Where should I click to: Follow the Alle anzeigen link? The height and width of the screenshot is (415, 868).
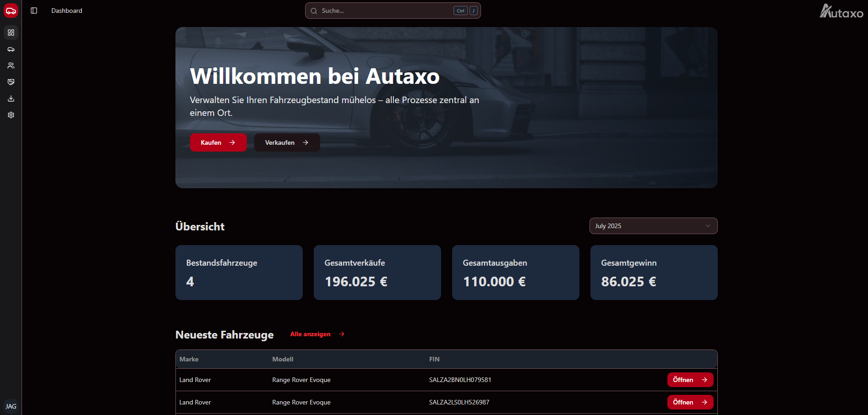pyautogui.click(x=317, y=334)
